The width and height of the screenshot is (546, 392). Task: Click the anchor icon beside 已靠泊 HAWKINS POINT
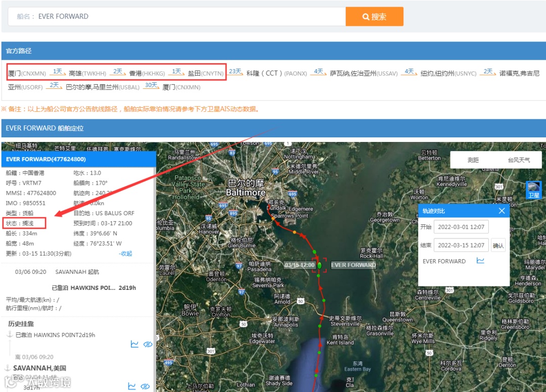(x=10, y=334)
